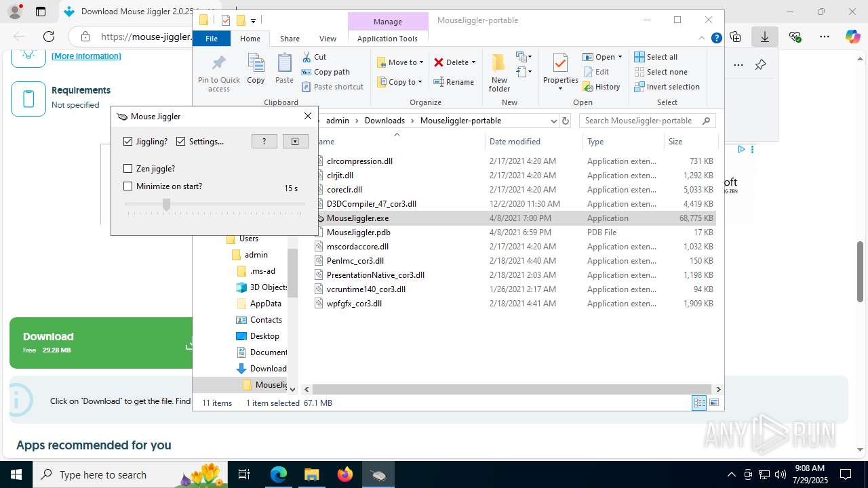Screen dimensions: 868x488
Task: Open the Move to dropdown
Action: [x=400, y=62]
